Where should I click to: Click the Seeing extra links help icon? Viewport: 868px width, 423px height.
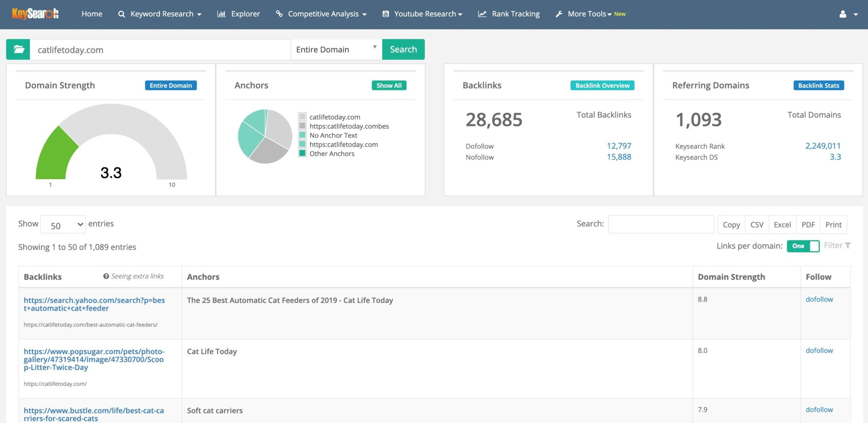click(x=106, y=276)
